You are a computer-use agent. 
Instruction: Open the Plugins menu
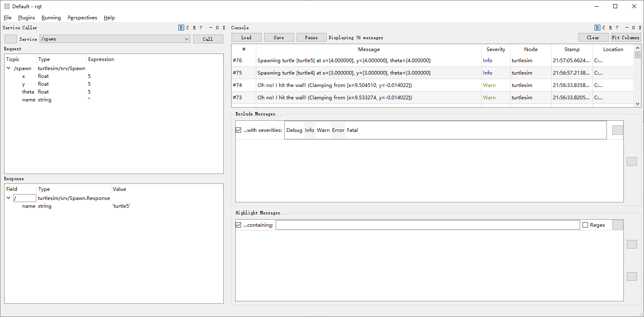(26, 18)
